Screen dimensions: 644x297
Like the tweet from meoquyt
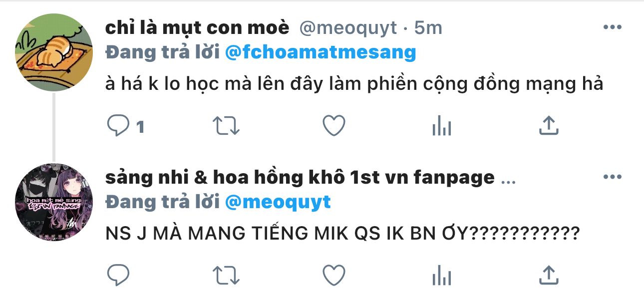click(333, 126)
